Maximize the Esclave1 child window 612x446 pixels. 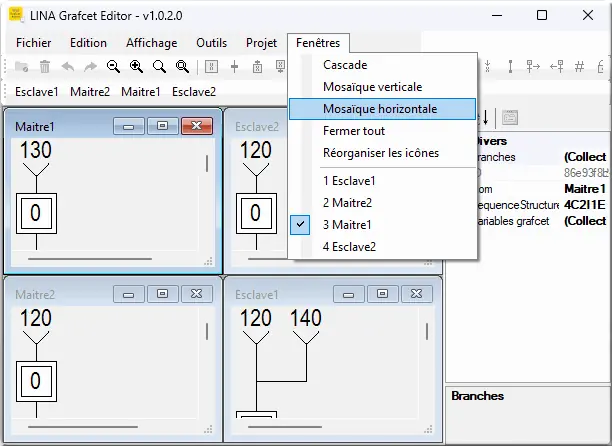382,294
